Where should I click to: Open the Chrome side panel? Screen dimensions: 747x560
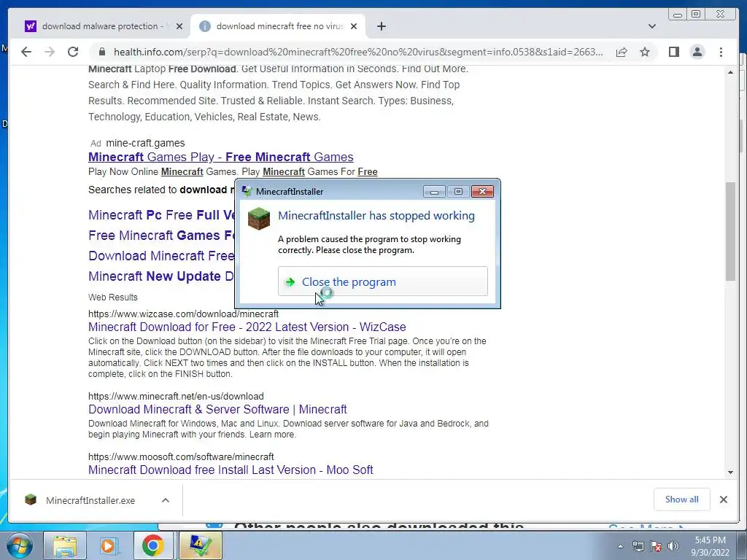[x=673, y=52]
